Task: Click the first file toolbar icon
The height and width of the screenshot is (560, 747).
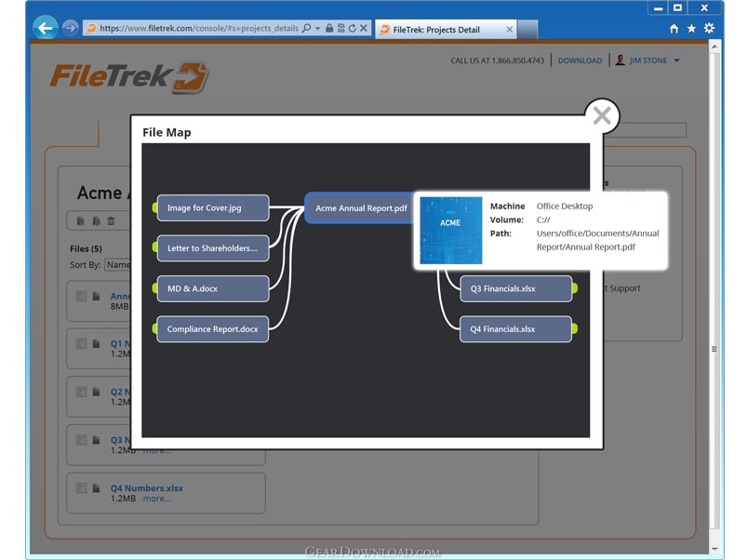Action: pos(81,221)
